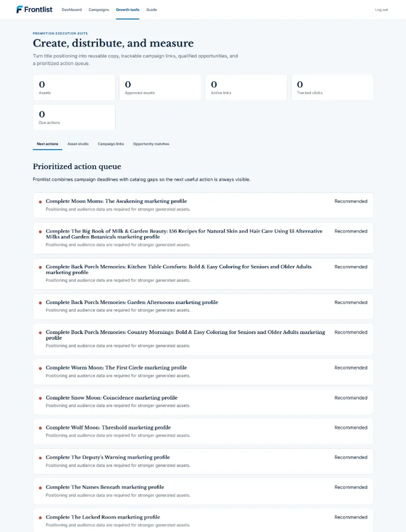The image size is (406, 532).
Task: Click the red status dot on Big Book of Milk row
Action: (40, 232)
